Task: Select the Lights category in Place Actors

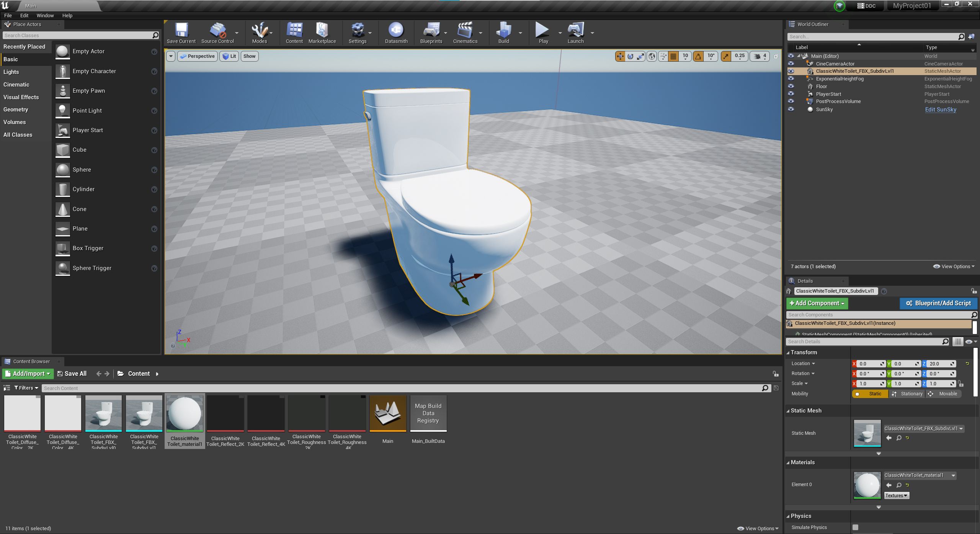Action: 11,72
